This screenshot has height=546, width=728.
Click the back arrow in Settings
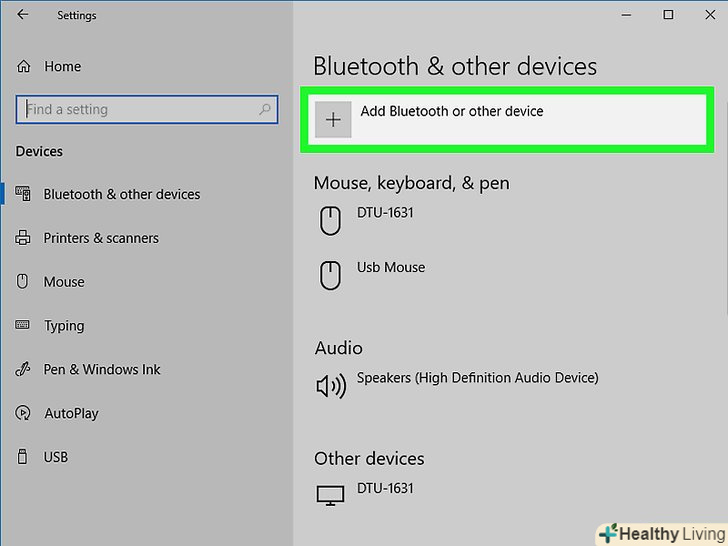(x=23, y=15)
